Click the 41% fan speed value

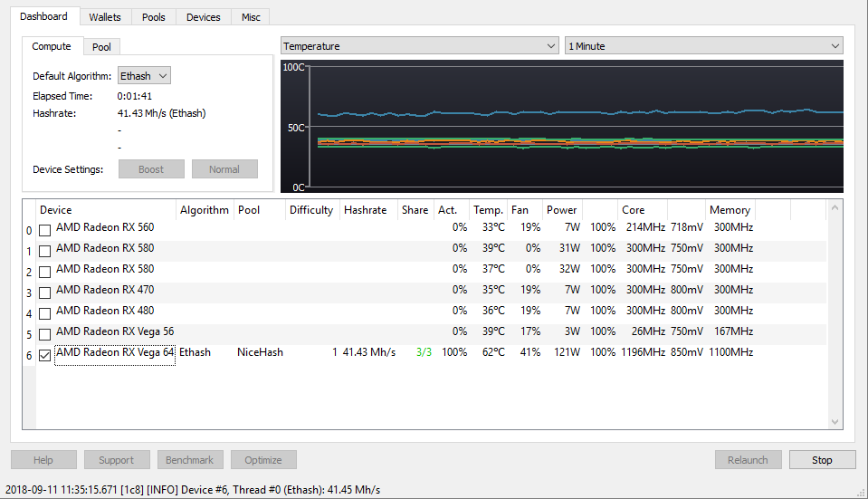[x=530, y=352]
